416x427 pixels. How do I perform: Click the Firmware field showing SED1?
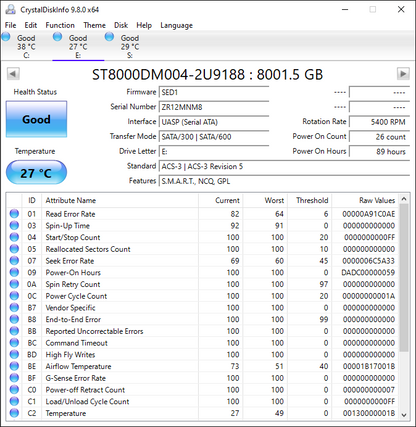pos(214,92)
